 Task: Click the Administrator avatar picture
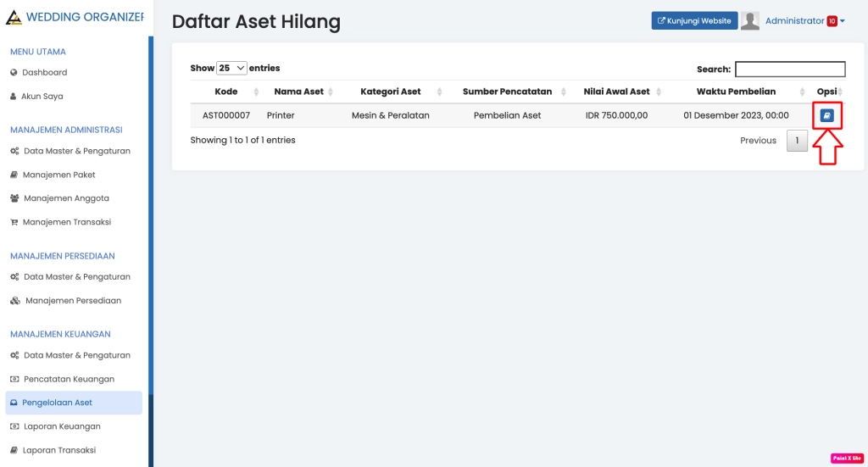749,21
